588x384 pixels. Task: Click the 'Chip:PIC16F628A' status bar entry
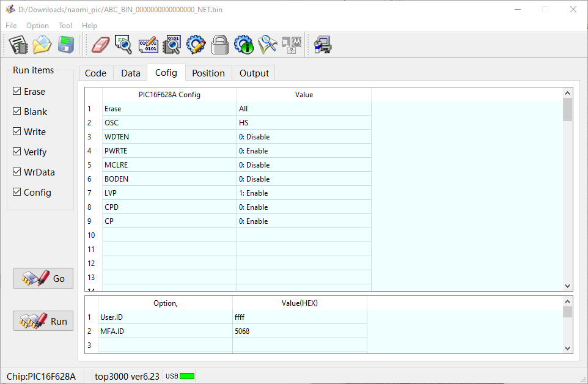[41, 376]
